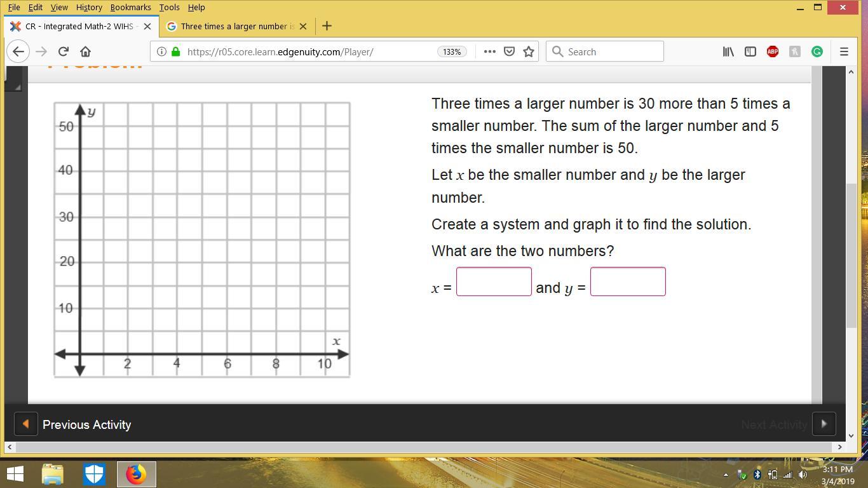Go to the Firefox home page icon

point(86,51)
